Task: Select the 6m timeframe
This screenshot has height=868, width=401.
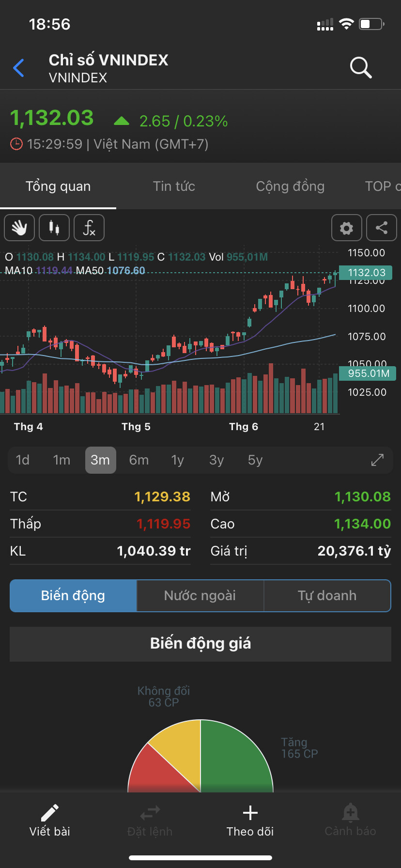Action: [139, 460]
